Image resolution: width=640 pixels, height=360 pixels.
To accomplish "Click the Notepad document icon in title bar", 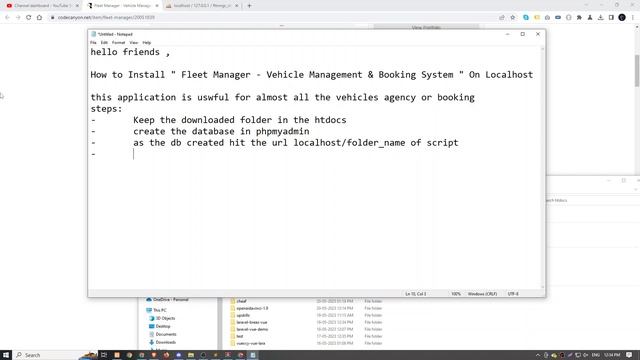I will (x=93, y=34).
